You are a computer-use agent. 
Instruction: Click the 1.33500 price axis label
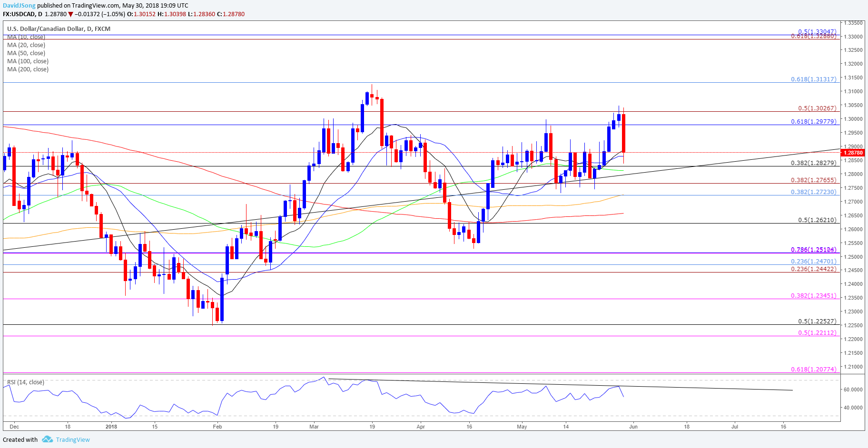pyautogui.click(x=854, y=23)
